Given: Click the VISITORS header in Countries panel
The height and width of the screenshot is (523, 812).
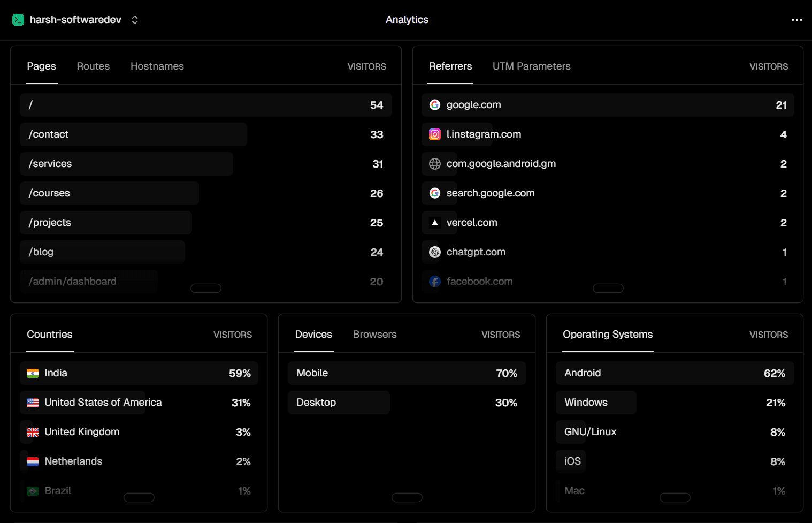Looking at the screenshot, I should tap(233, 335).
